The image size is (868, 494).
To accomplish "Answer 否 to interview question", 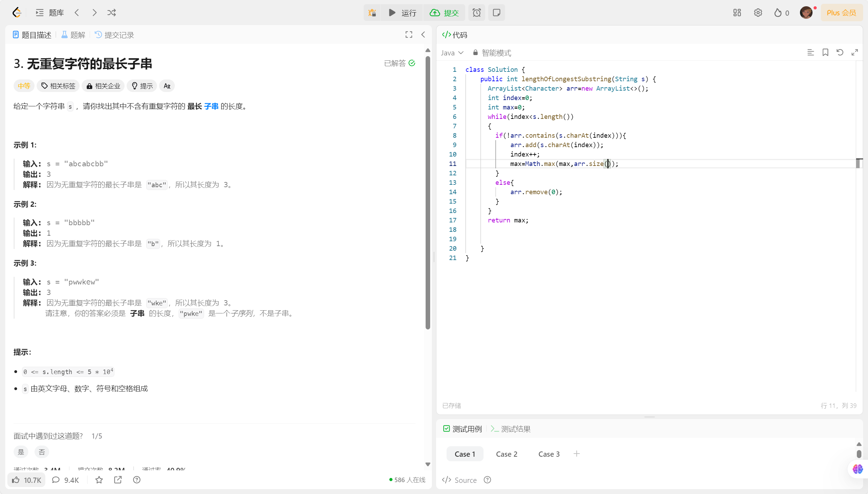I will (42, 452).
